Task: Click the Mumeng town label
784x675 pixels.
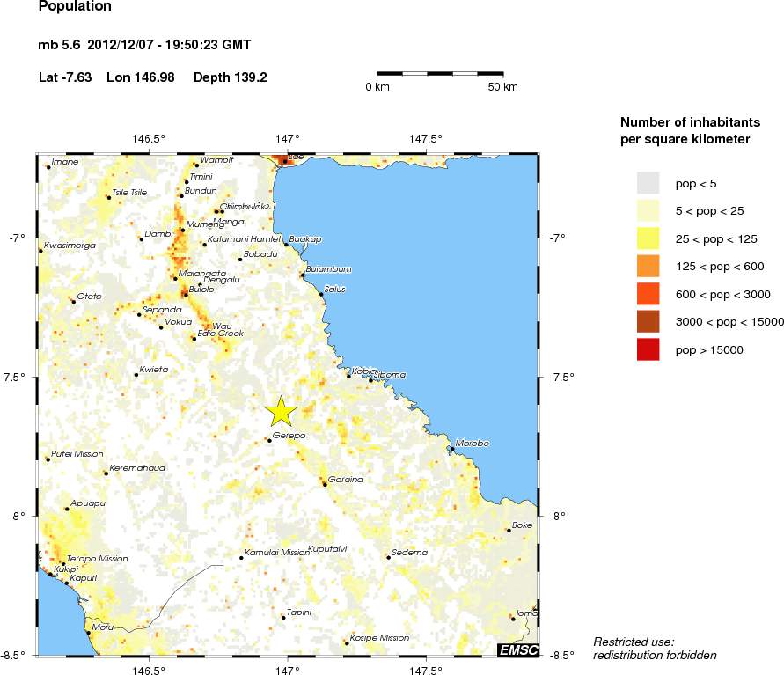Action: pos(205,224)
